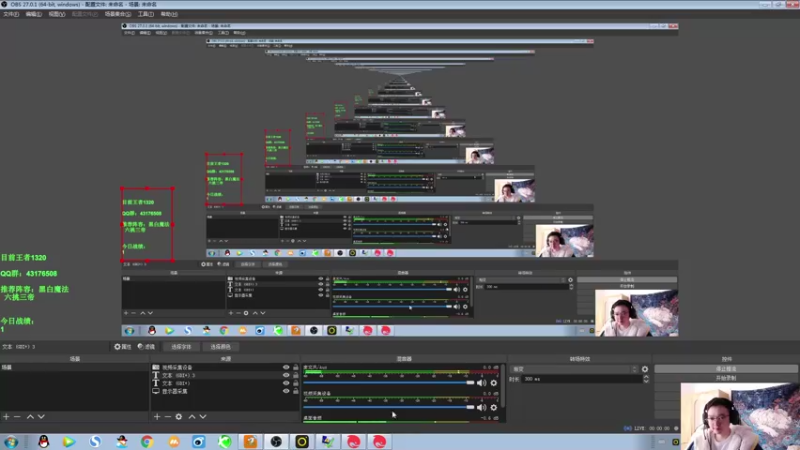Screen dimensions: 800x450
Task: Toggle lock on video capture device source
Action: [x=295, y=367]
